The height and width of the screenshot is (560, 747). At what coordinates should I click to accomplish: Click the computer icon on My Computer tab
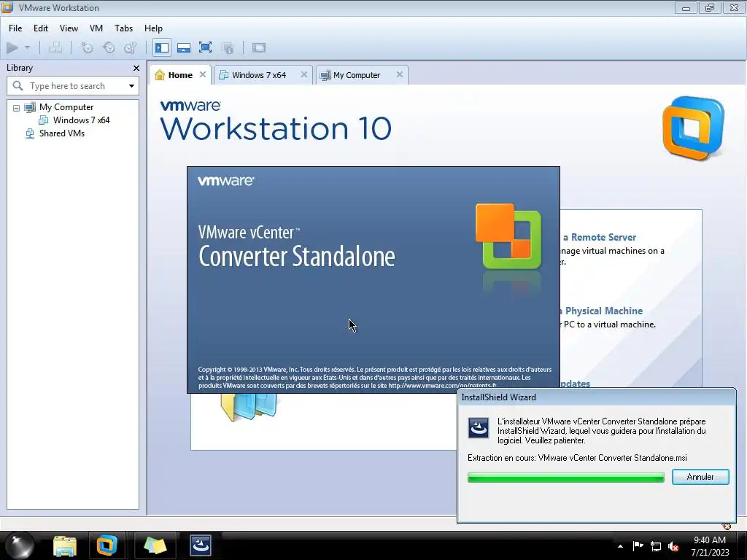[325, 75]
